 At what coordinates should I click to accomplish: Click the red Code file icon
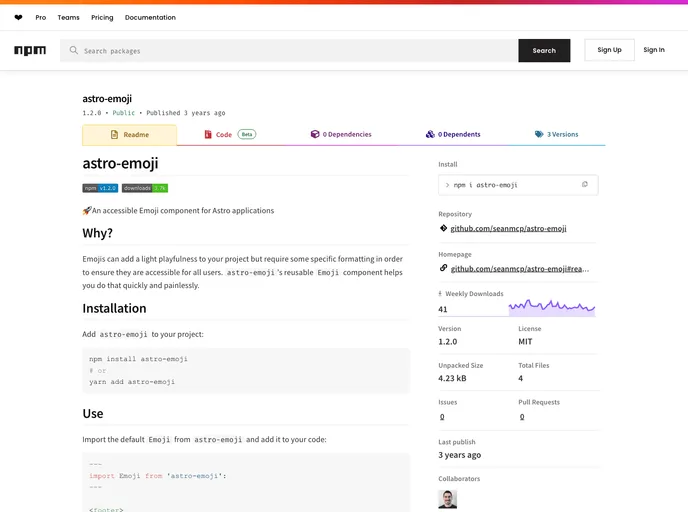208,134
